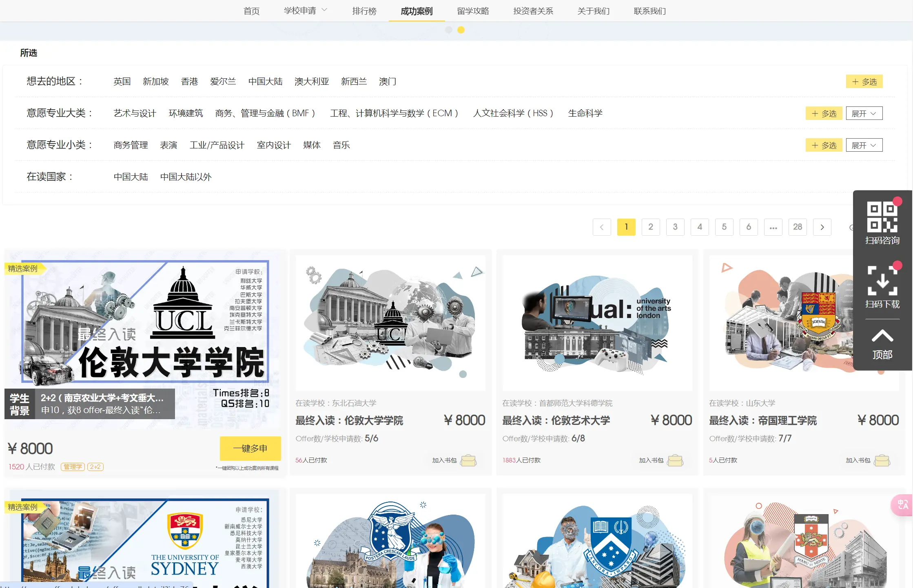Go to page 5
Screen dimensions: 913x588
pos(724,227)
